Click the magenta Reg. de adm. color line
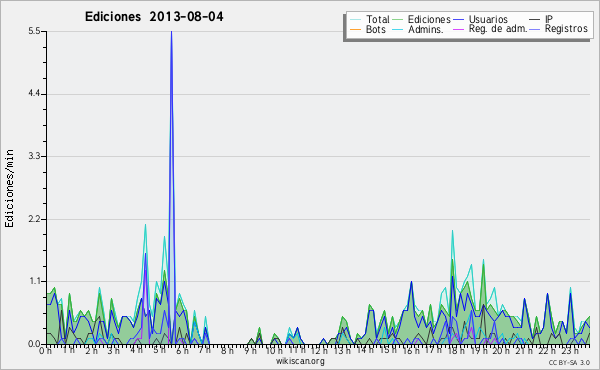Image resolution: width=600 pixels, height=370 pixels. [x=458, y=29]
